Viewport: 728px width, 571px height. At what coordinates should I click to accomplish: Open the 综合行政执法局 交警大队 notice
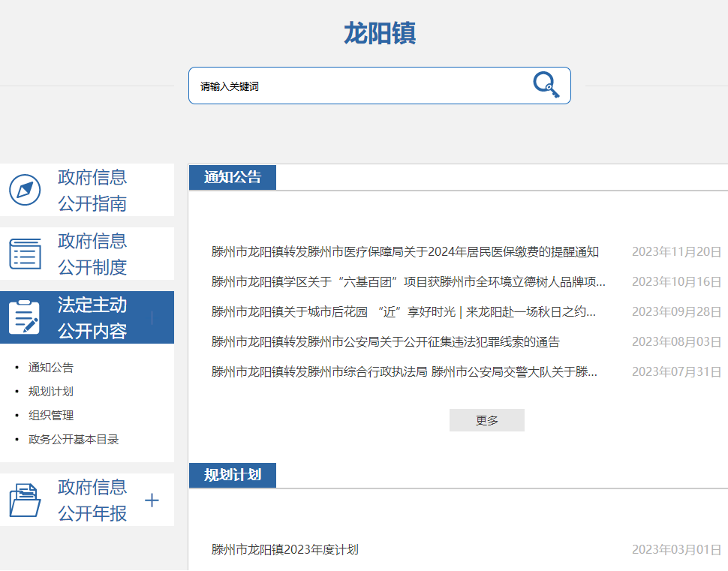pyautogui.click(x=405, y=372)
